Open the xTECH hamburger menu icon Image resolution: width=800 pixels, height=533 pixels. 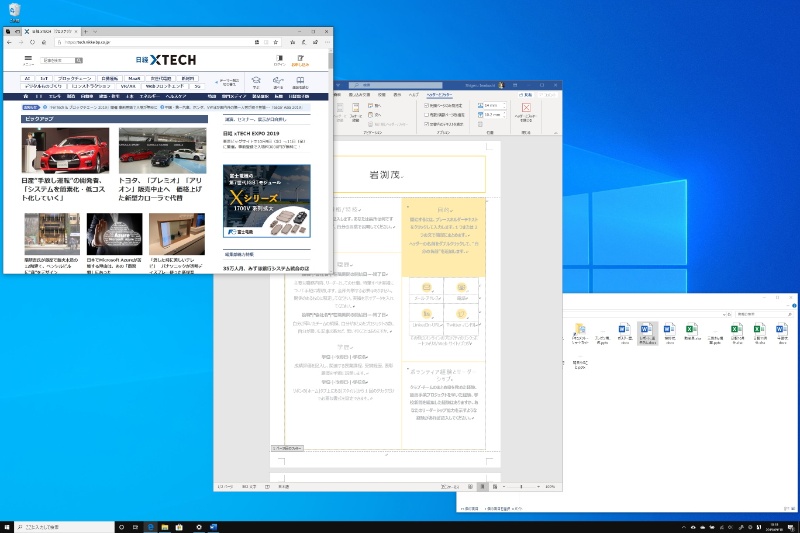point(28,58)
